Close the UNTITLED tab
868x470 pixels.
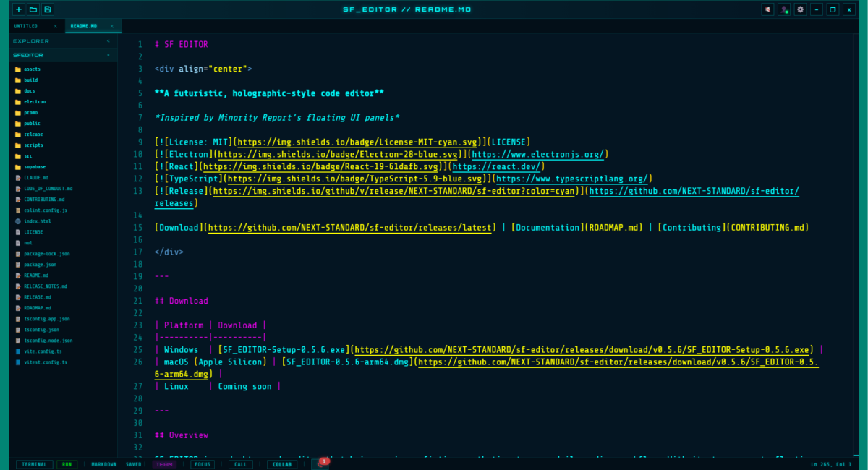(x=55, y=26)
